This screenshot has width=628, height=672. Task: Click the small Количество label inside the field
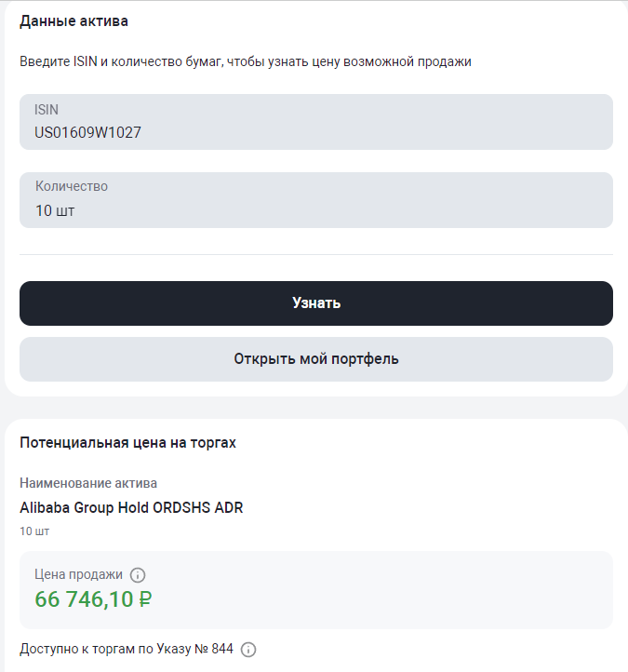coord(72,186)
